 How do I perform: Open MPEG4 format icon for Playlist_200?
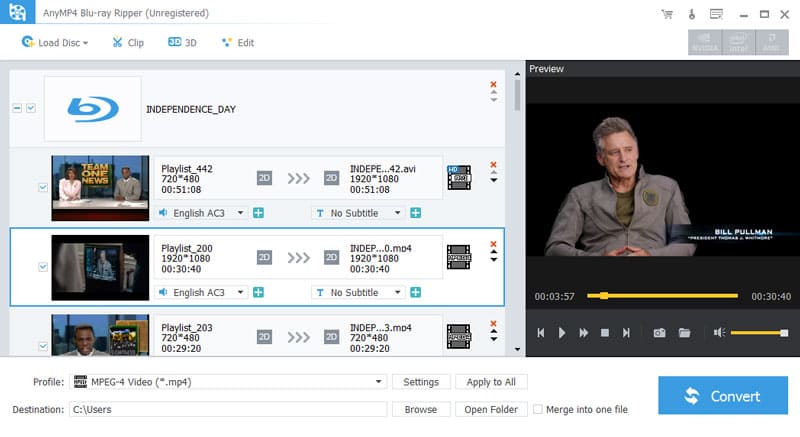tap(459, 257)
